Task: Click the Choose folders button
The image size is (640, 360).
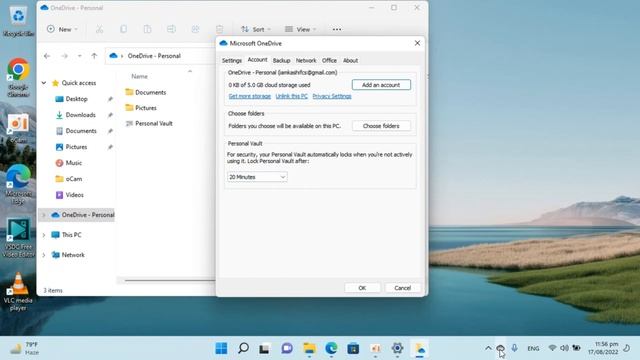Action: (x=381, y=126)
